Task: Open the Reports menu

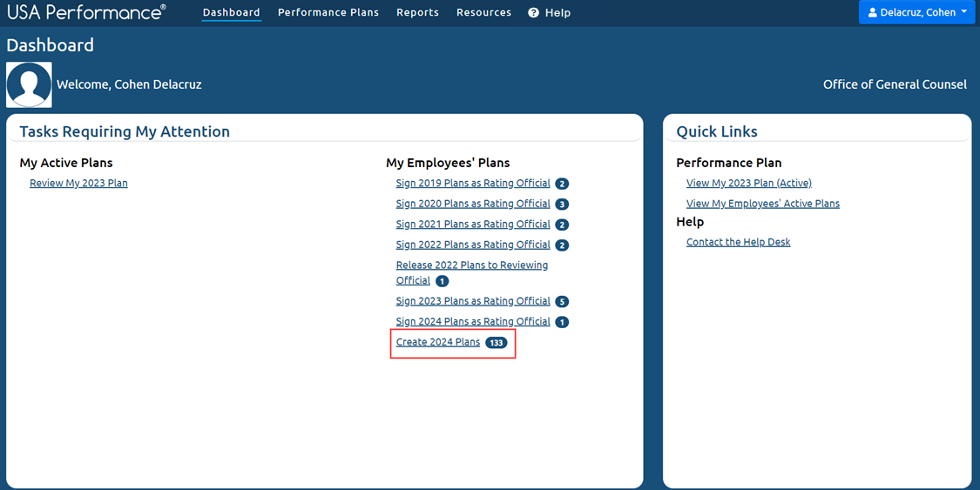Action: [417, 12]
